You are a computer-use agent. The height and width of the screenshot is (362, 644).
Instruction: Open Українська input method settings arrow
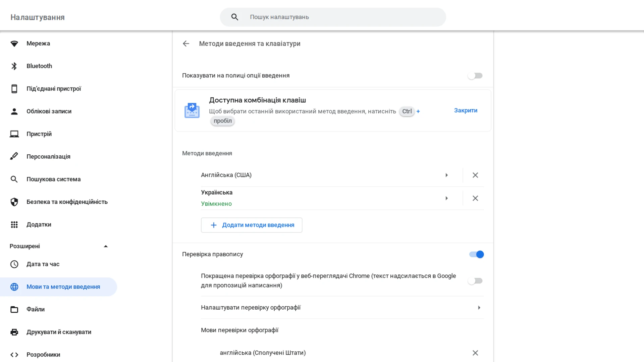[446, 198]
